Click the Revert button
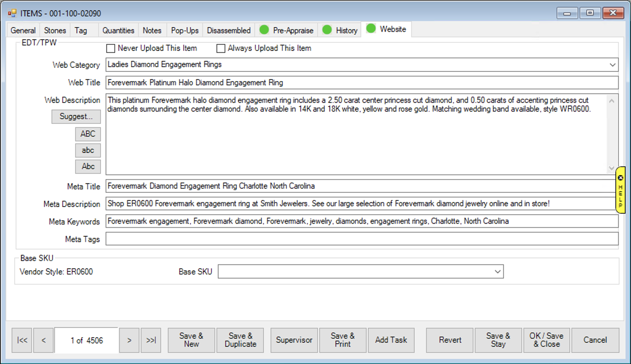 [450, 340]
